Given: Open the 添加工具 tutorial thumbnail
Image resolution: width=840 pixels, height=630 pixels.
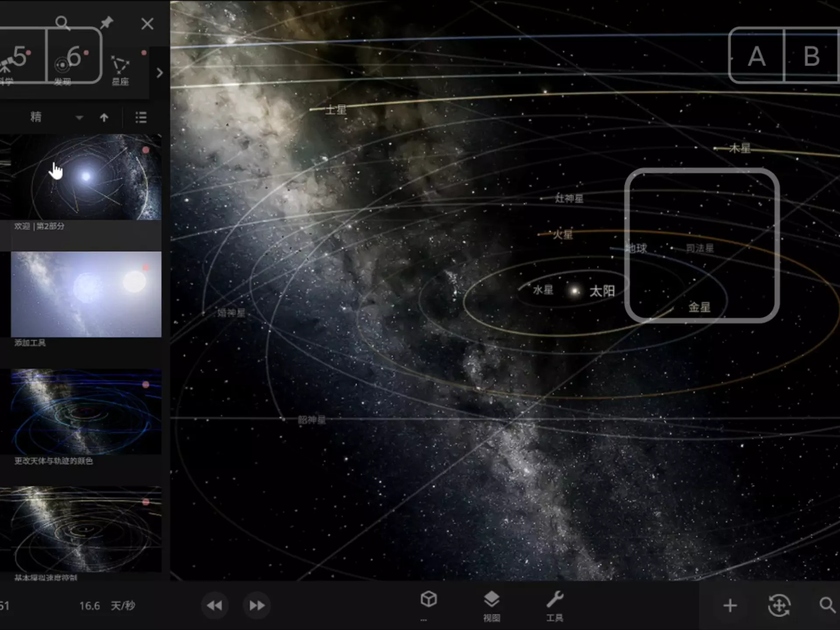Looking at the screenshot, I should tap(86, 294).
